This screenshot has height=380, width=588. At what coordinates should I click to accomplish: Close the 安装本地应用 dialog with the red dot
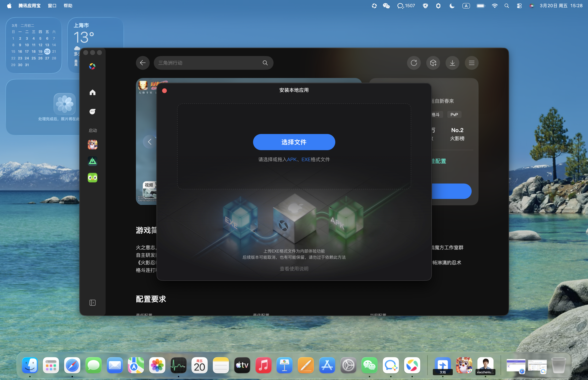click(164, 91)
